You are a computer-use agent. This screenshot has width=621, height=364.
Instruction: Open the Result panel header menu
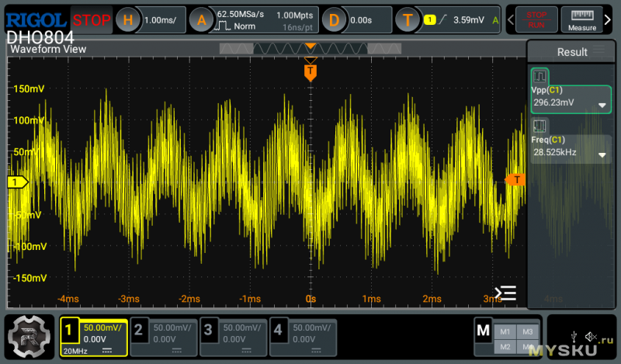pos(598,51)
